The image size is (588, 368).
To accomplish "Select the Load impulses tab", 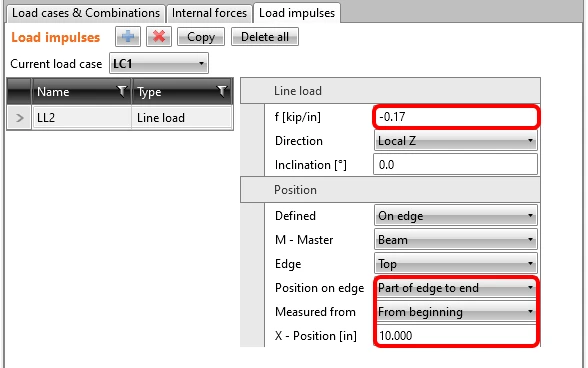I will coord(297,13).
